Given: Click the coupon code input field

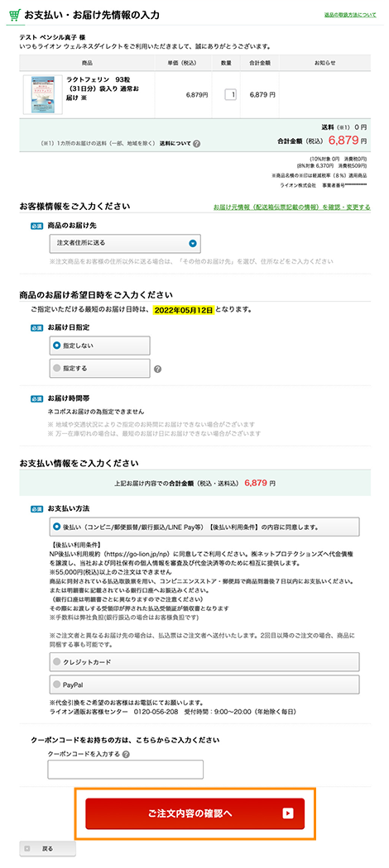Looking at the screenshot, I should point(125,770).
